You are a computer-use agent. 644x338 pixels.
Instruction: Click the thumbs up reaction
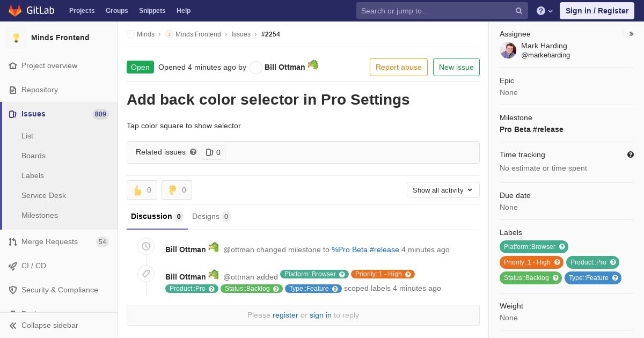tap(142, 190)
